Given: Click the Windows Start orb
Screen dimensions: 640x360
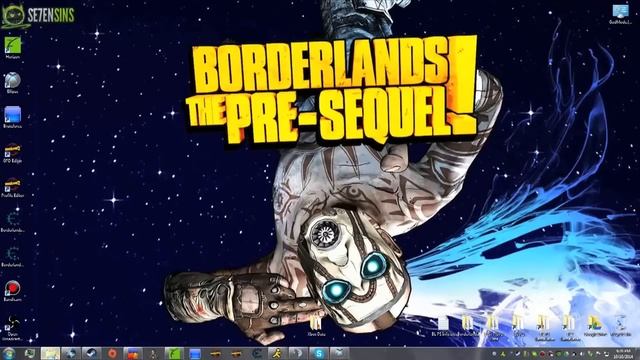Looking at the screenshot, I should click(9, 353).
